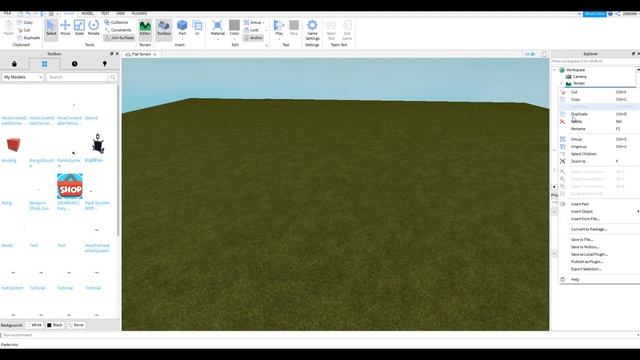The width and height of the screenshot is (640, 360).
Task: Click the command bar input
Action: pos(318,335)
